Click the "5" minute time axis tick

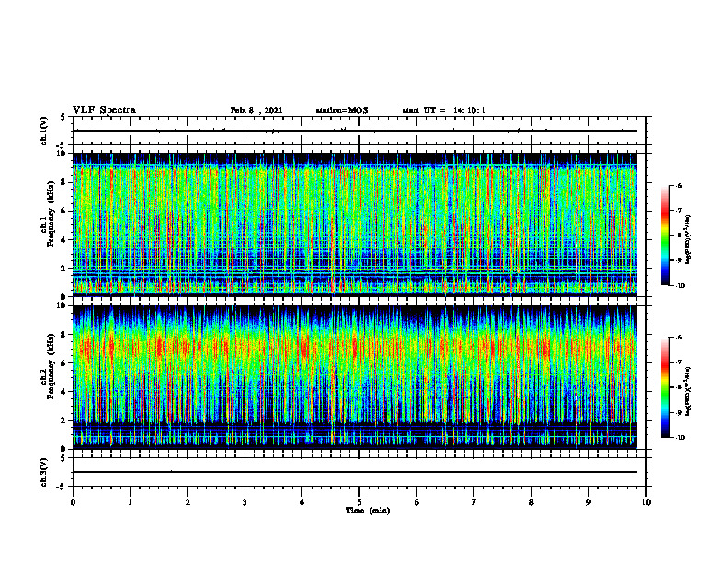pos(359,502)
